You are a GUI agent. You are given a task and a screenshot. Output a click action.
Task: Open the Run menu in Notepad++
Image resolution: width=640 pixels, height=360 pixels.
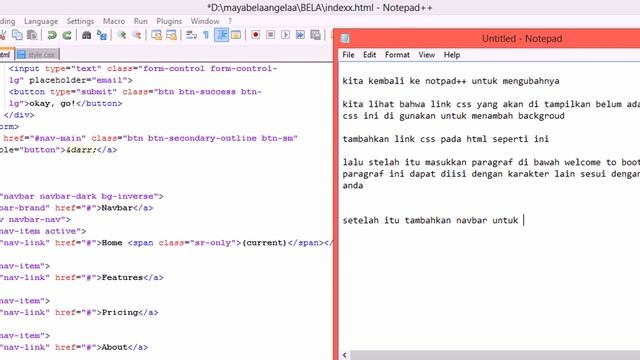141,21
